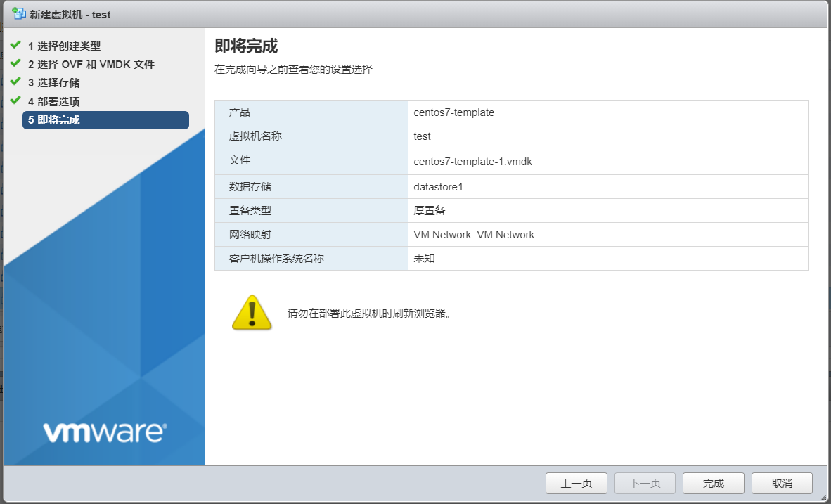Click the VMware logo in sidebar

point(105,432)
